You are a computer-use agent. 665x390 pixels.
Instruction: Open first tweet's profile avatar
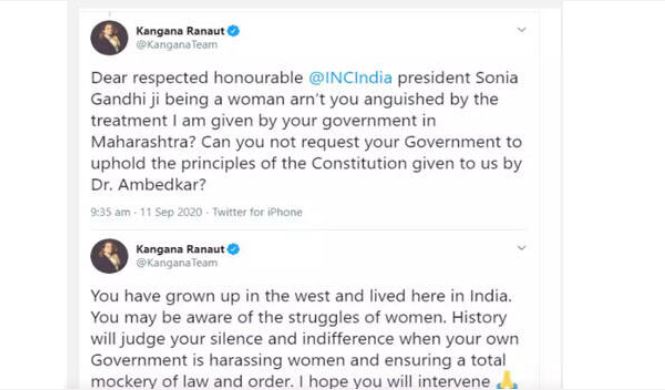[109, 38]
